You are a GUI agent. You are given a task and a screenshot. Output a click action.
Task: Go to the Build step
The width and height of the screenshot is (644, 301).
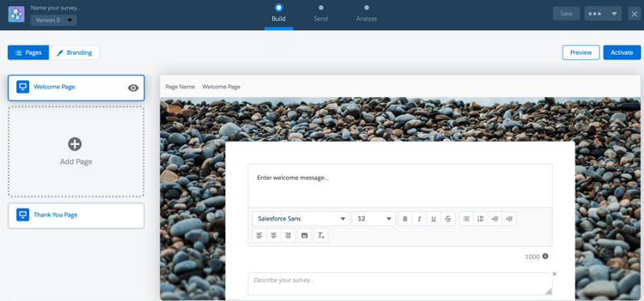pos(279,14)
